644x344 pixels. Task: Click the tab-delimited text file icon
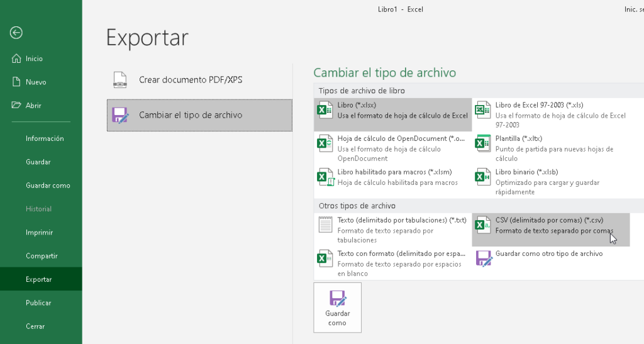point(325,225)
